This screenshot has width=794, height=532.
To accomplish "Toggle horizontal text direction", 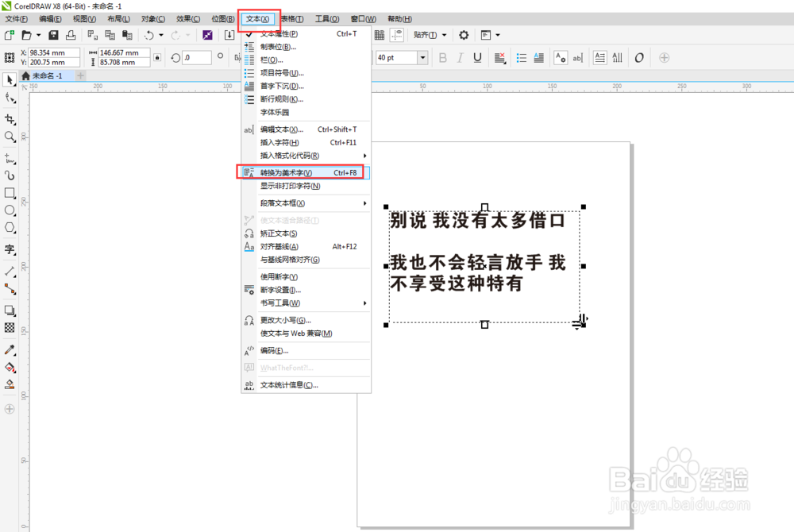I will [599, 58].
